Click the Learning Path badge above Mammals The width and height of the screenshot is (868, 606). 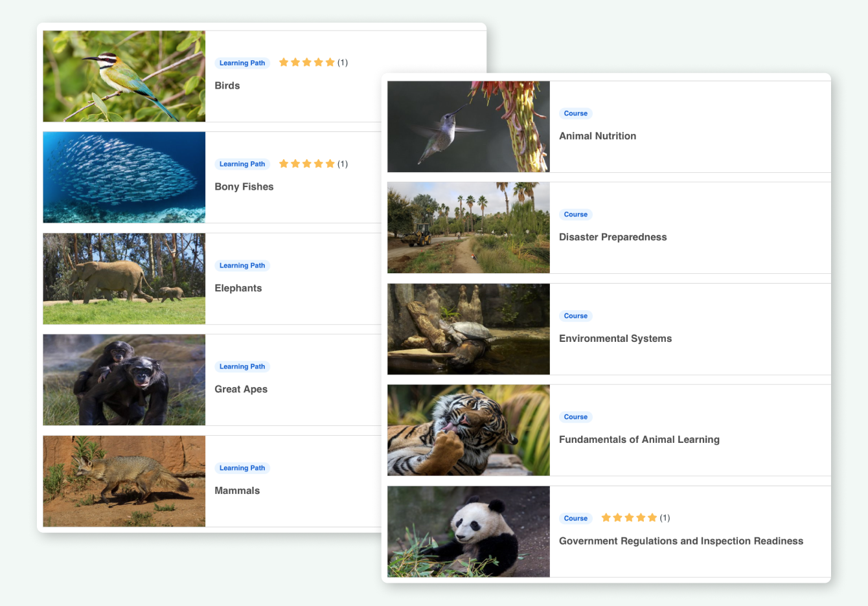pos(242,468)
